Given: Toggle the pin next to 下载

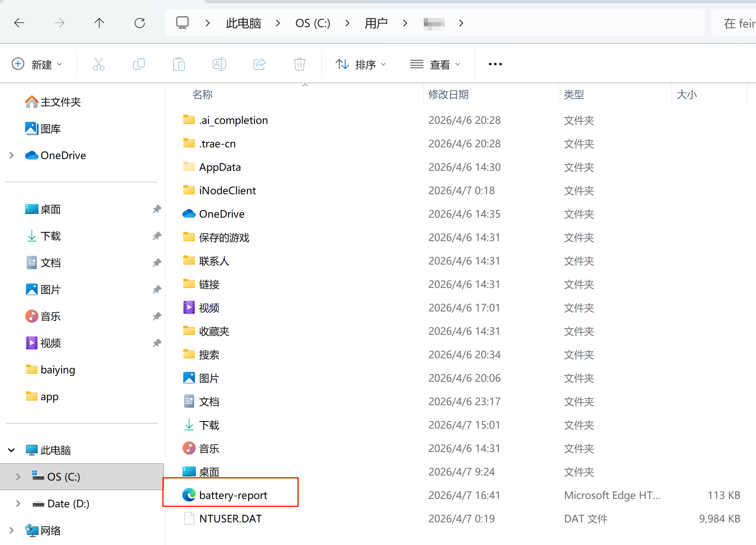Looking at the screenshot, I should pyautogui.click(x=157, y=236).
